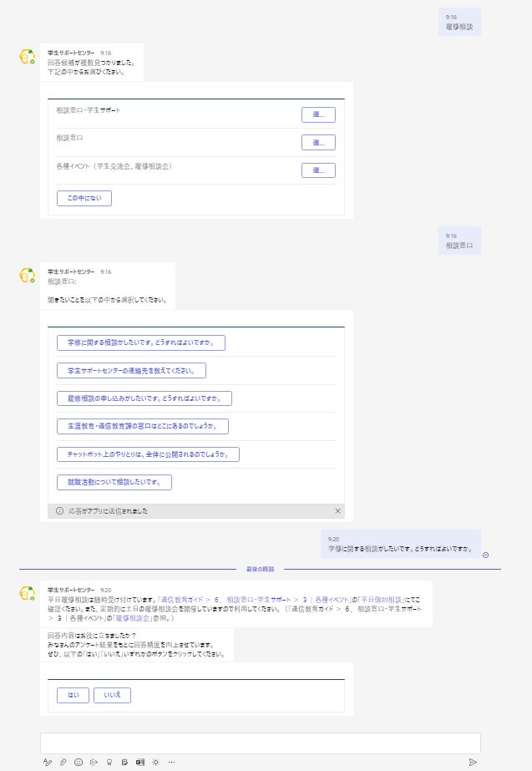The height and width of the screenshot is (771, 532).
Task: Open the Approvals icon in the compose toolbar
Action: point(124,762)
